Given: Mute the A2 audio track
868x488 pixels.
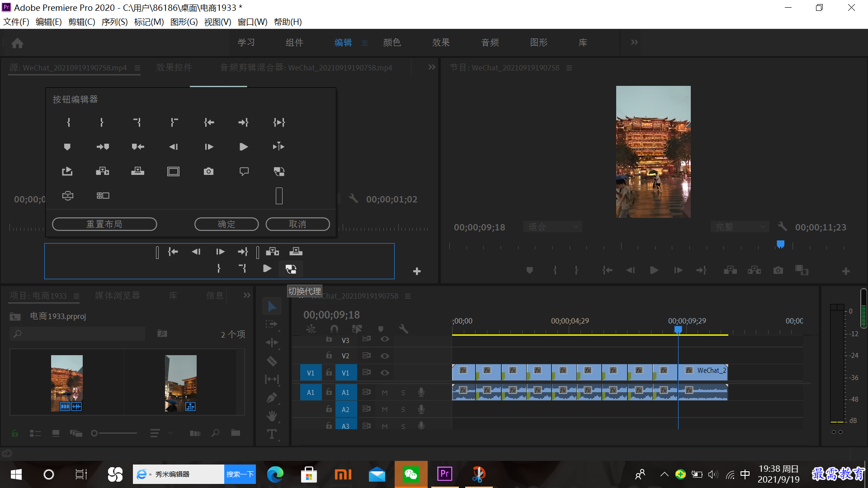Looking at the screenshot, I should click(385, 409).
